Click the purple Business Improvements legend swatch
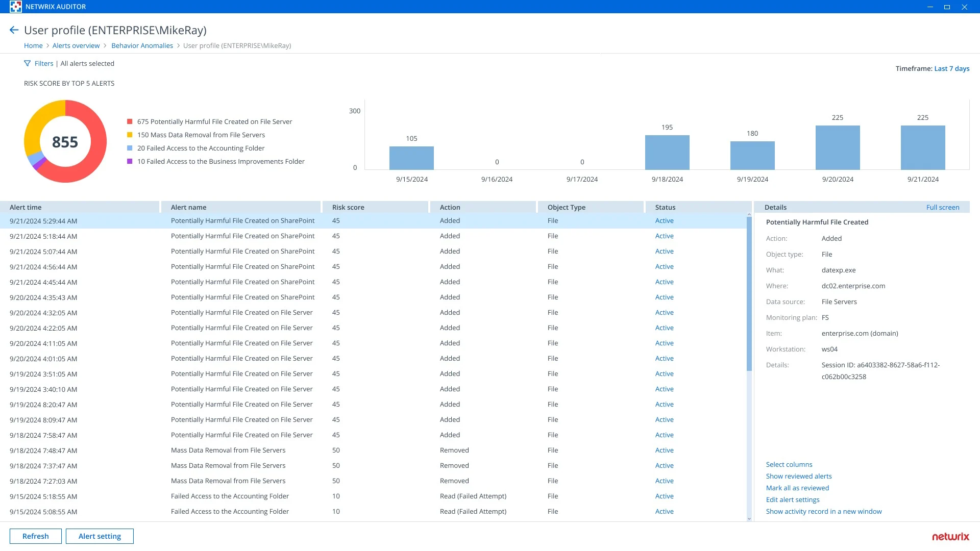 click(130, 161)
